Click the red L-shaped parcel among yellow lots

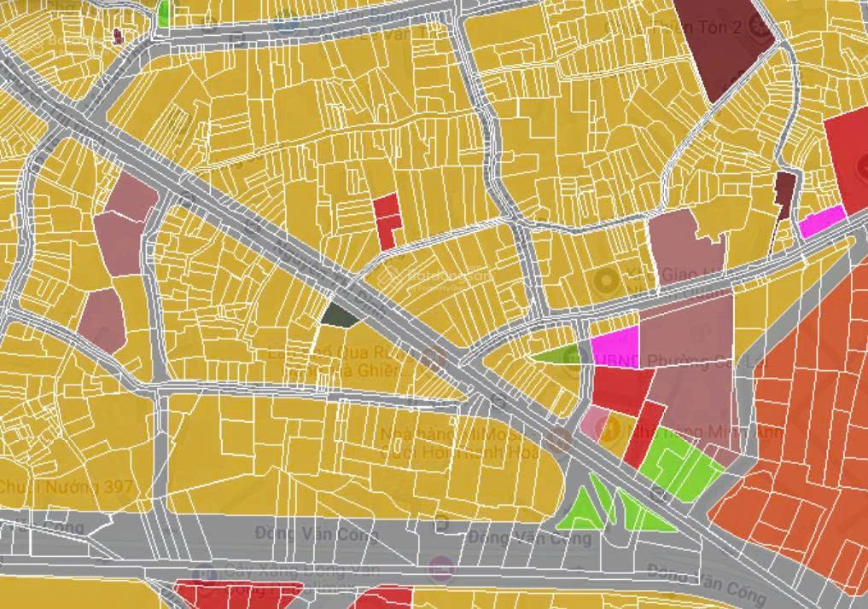click(387, 221)
